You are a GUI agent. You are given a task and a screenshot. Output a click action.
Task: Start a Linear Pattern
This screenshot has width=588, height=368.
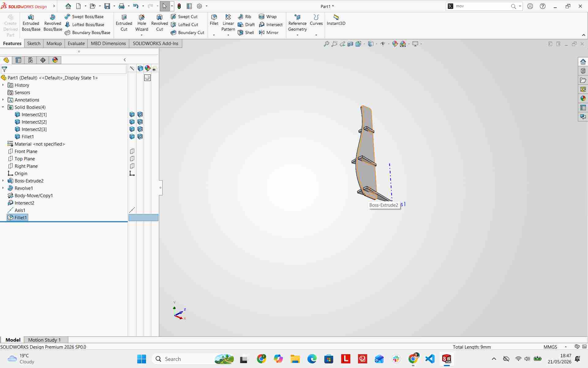228,23
